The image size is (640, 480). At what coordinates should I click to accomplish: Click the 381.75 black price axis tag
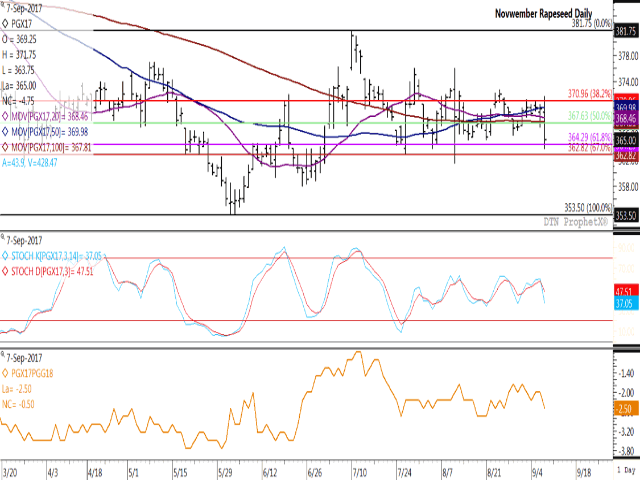626,31
